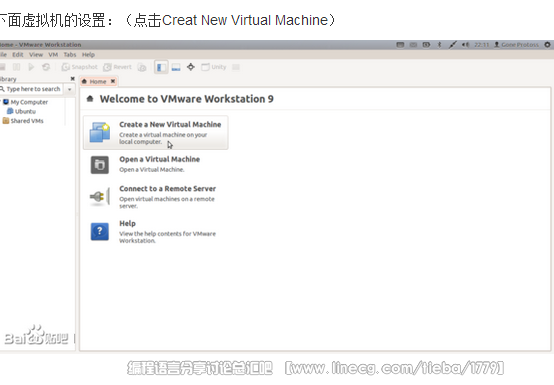This screenshot has height=385, width=554.
Task: Open the Edit menu
Action: coord(18,54)
